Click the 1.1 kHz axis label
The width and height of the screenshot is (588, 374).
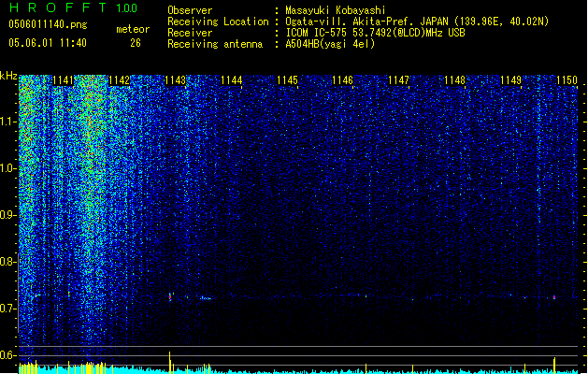click(x=7, y=122)
